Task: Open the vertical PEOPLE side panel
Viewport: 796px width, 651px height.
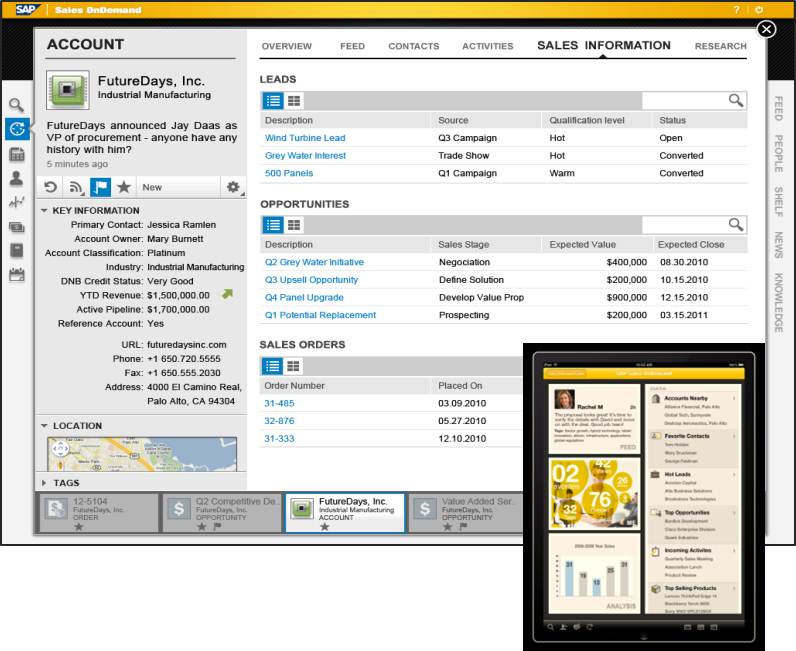Action: 778,154
